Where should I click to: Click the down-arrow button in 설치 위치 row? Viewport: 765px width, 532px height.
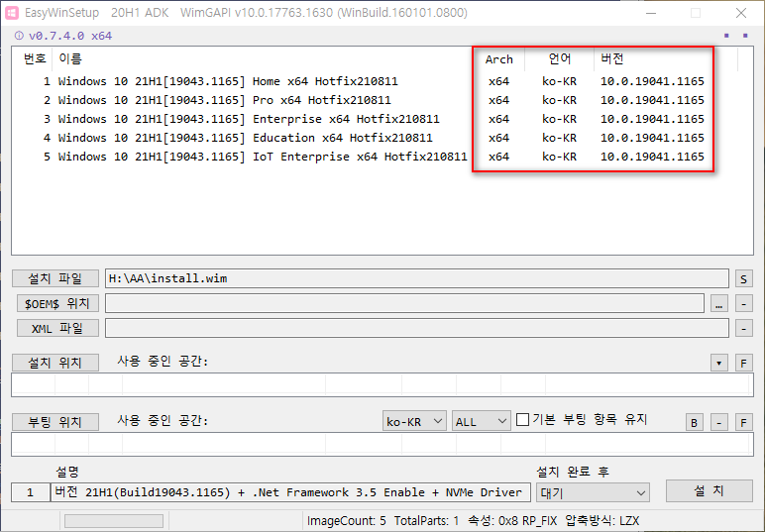pyautogui.click(x=719, y=363)
